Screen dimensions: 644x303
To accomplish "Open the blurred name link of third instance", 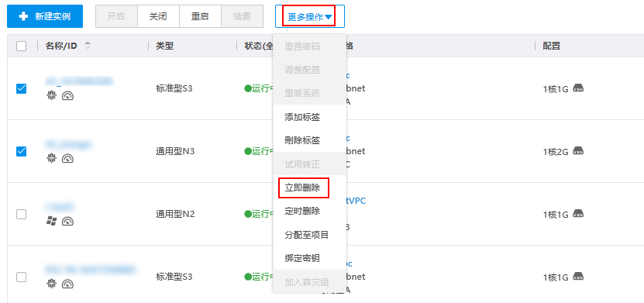I will (x=61, y=207).
